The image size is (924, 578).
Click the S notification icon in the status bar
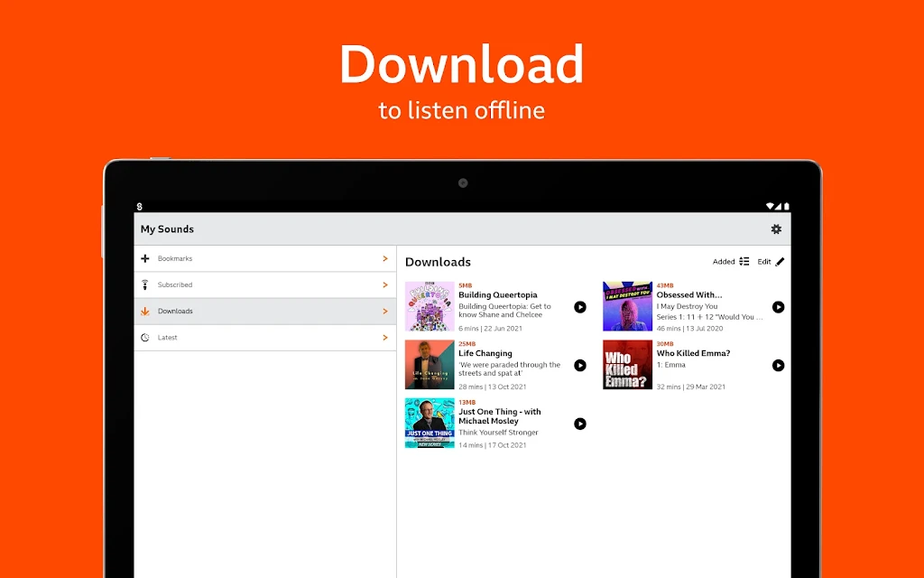point(140,207)
